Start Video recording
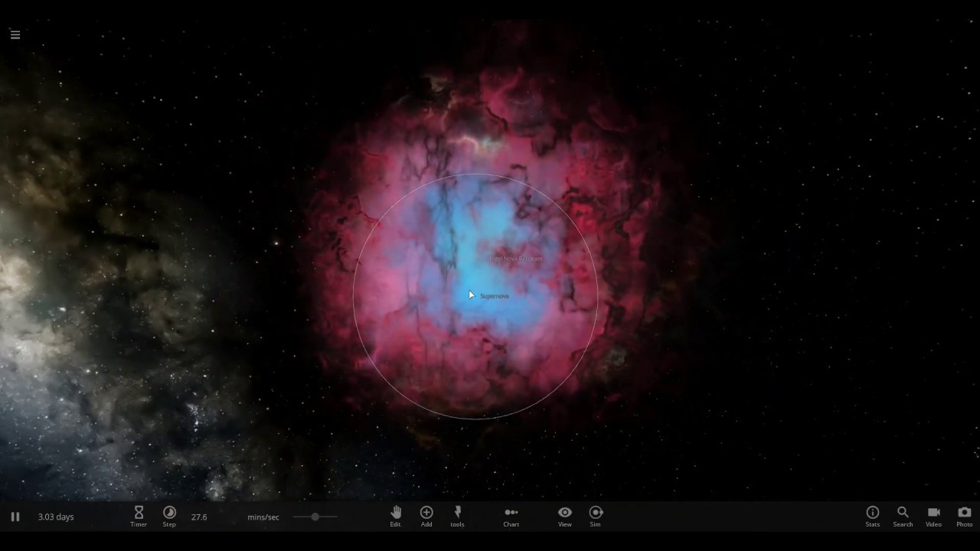Screen dimensions: 980x551 coord(933,516)
